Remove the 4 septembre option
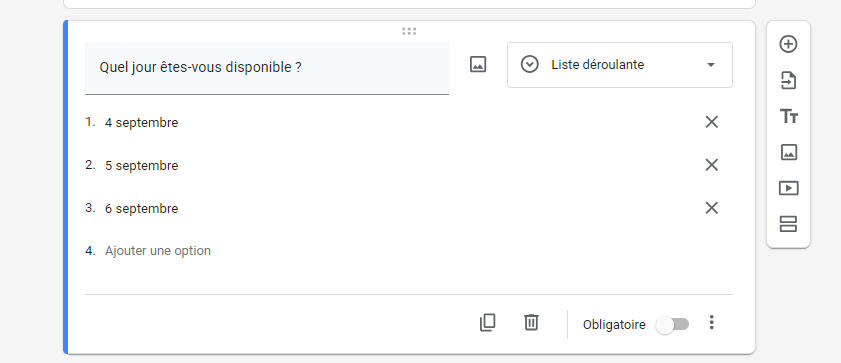Screen dimensions: 841x363 [712, 122]
